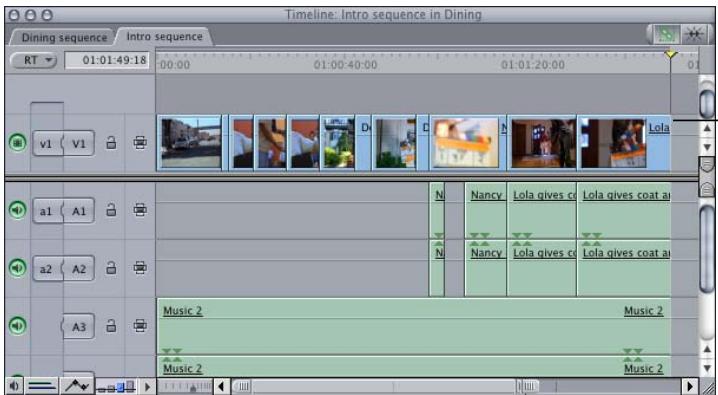The height and width of the screenshot is (395, 718).
Task: Toggle snapping button at top right
Action: pyautogui.click(x=694, y=35)
